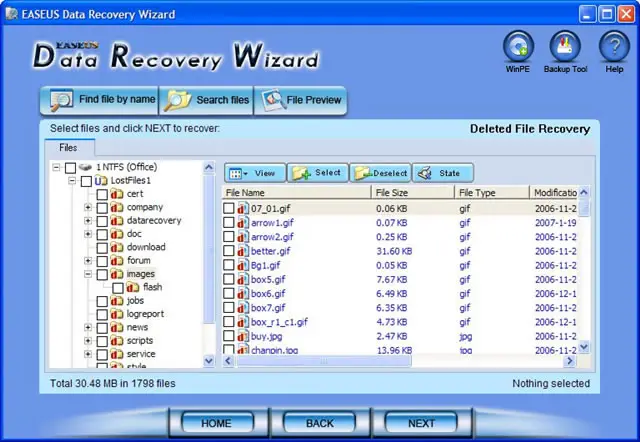Select the box7.gif file name

pos(268,308)
